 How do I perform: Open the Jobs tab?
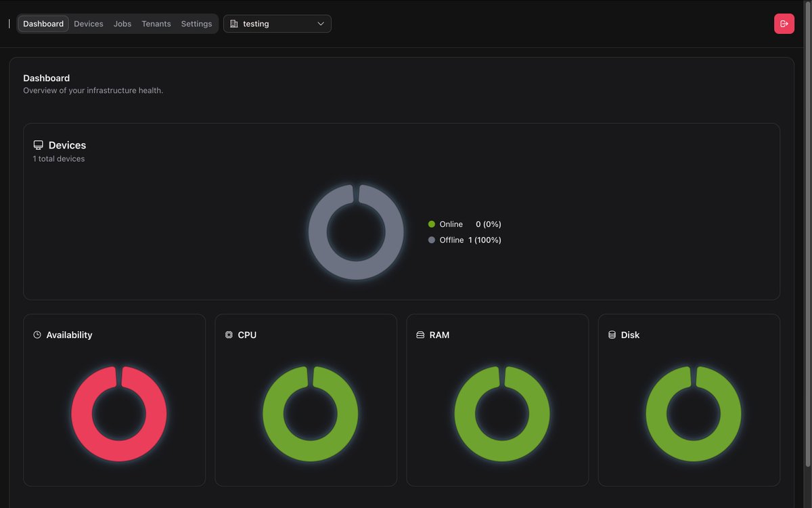pyautogui.click(x=122, y=23)
